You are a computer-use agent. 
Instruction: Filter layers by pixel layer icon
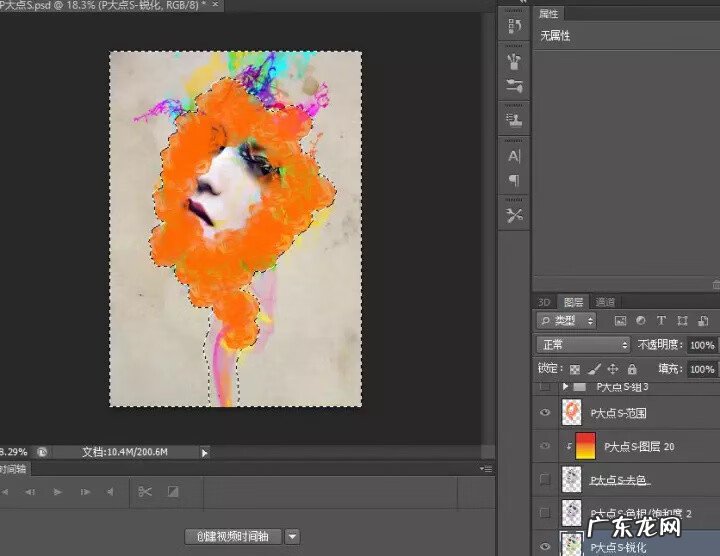pos(620,321)
